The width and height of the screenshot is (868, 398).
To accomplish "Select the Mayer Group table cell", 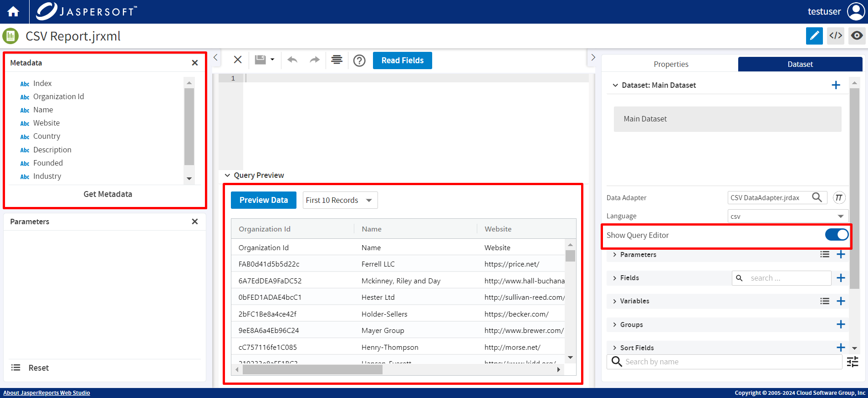I will 383,331.
